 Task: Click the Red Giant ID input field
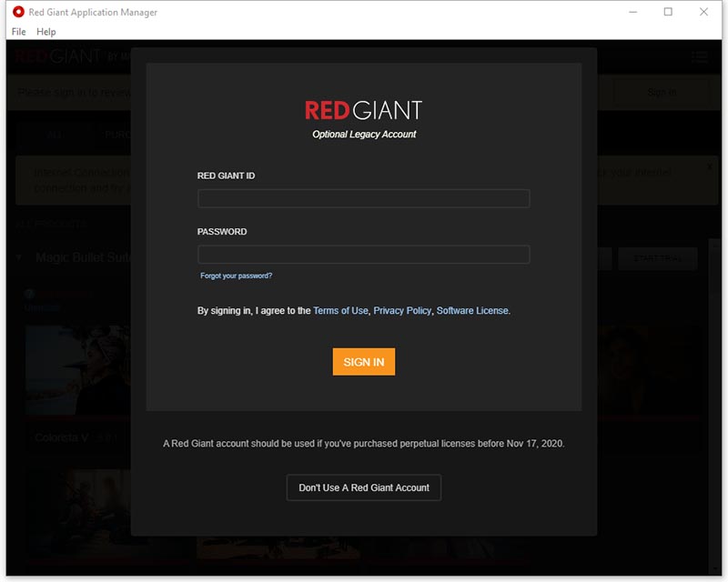coord(363,198)
